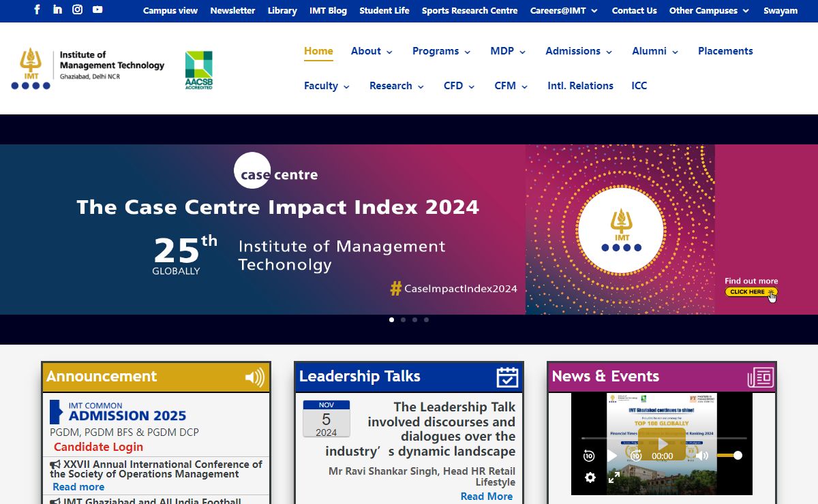Click the Candidate Login link
The image size is (818, 504).
98,447
